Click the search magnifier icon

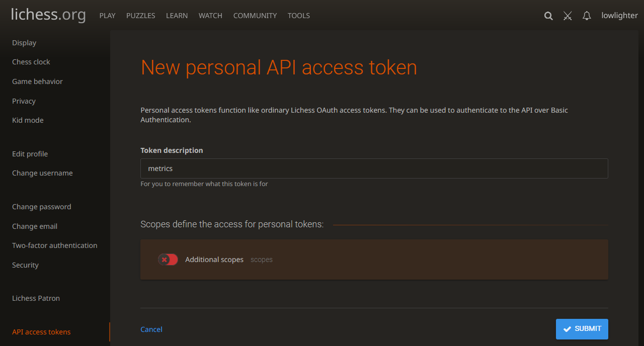coord(548,16)
